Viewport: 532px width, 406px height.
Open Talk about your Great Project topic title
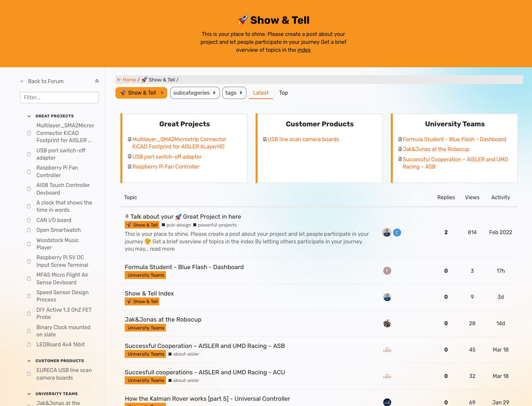pos(186,216)
